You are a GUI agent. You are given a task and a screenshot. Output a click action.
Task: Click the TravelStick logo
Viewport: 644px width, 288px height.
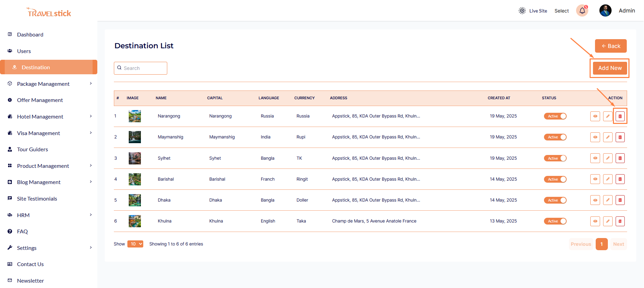click(49, 12)
